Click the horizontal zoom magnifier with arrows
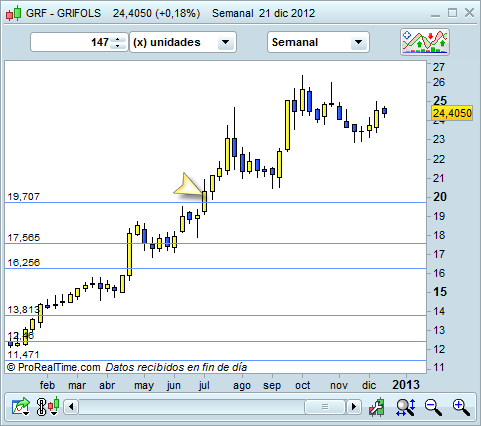481x426 pixels. tap(406, 407)
